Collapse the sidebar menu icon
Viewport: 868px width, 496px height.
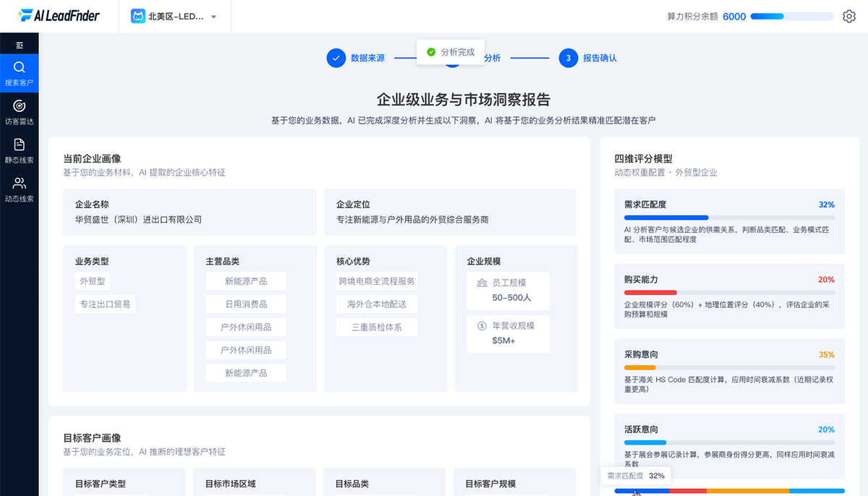(x=20, y=45)
